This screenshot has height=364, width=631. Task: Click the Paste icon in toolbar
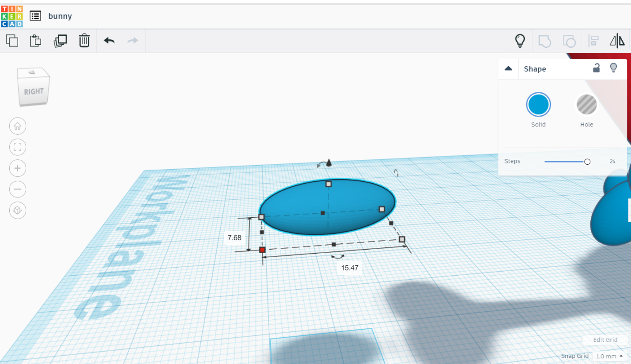point(35,41)
